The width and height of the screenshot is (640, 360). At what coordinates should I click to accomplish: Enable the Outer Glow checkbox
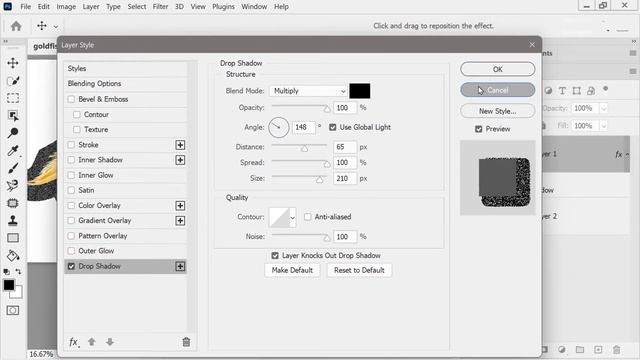pos(71,251)
